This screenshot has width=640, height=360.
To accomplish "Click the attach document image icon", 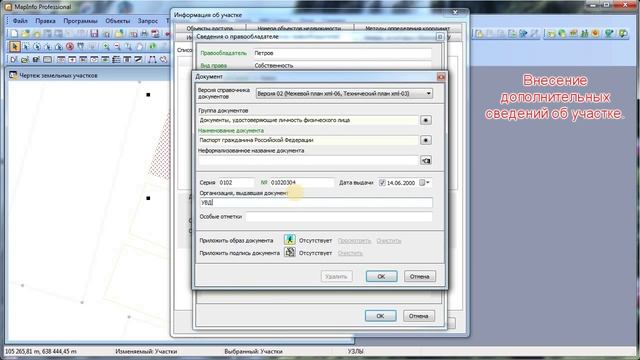I will pyautogui.click(x=289, y=240).
